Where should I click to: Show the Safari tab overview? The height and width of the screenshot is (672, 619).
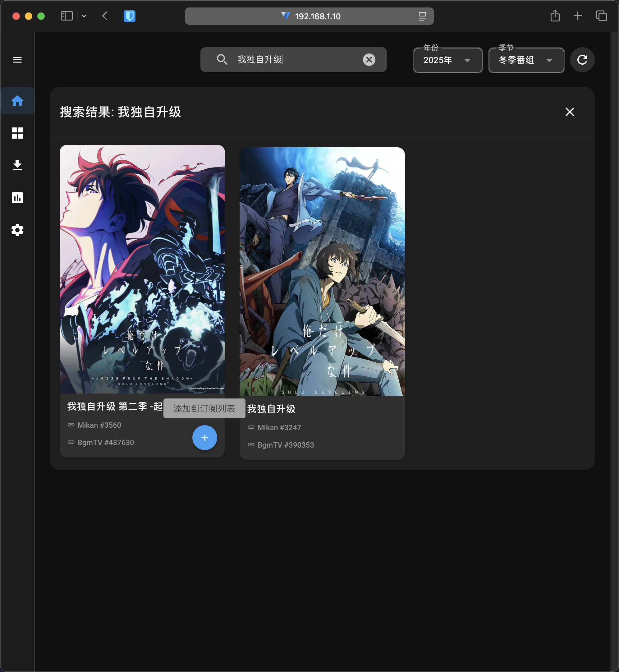pos(601,16)
